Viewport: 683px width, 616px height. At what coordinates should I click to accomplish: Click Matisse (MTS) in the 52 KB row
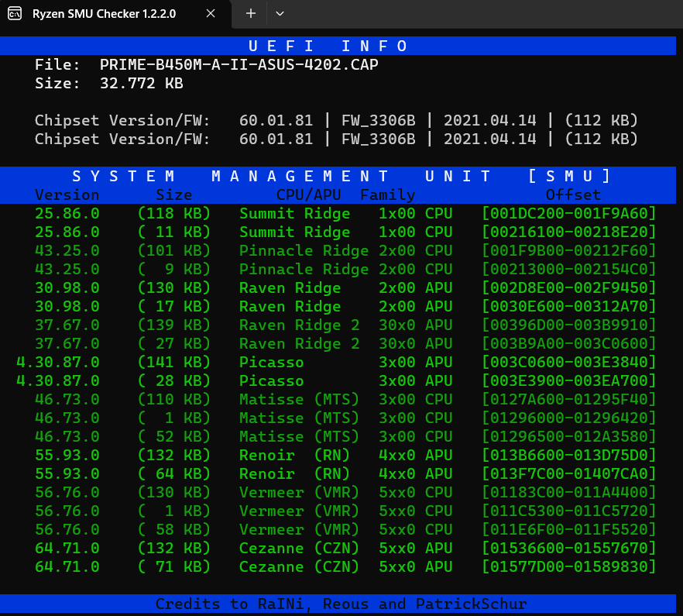point(299,436)
